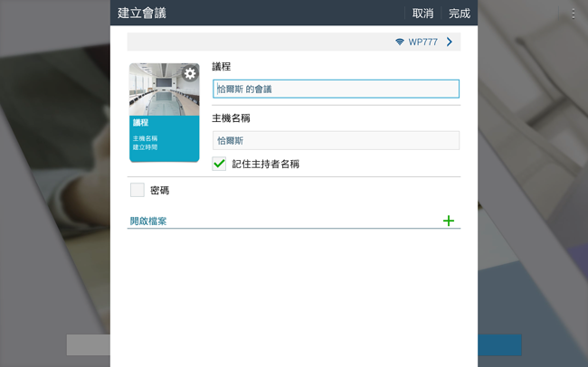Screen dimensions: 588x367
Task: Click blue button behind dialog bottom right
Action: 500,345
